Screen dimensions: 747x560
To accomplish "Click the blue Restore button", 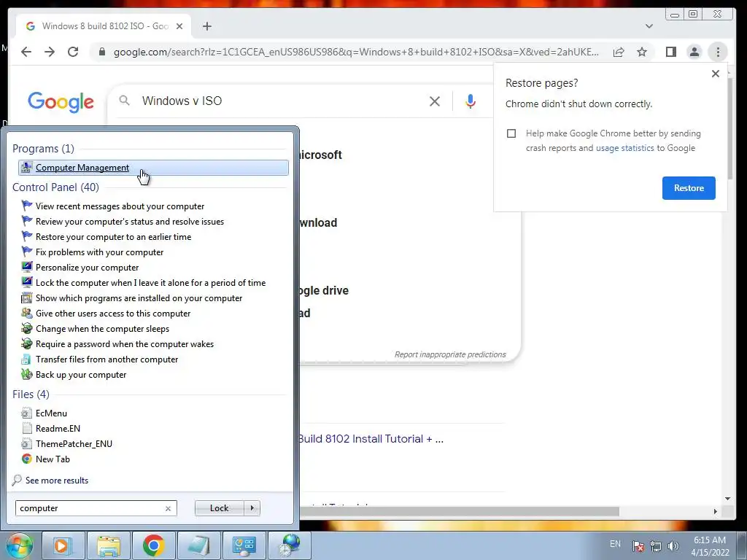I will click(x=689, y=188).
